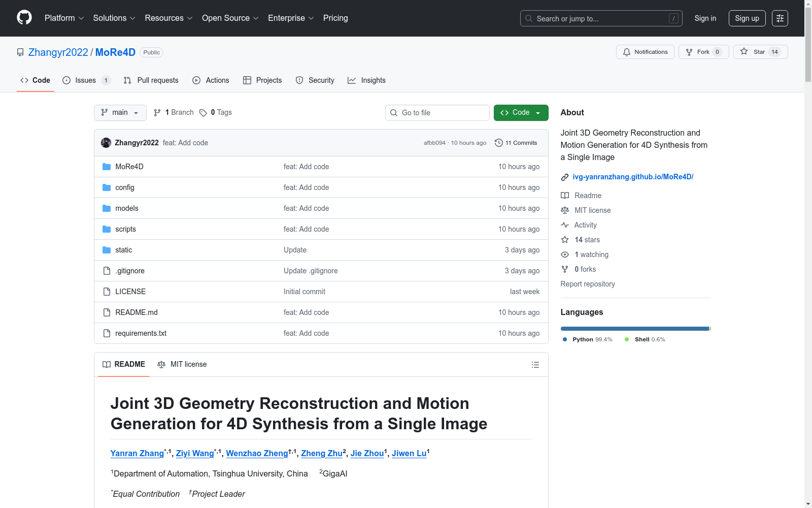Open commit hash afbb094 link
The image size is (812, 508).
coord(434,143)
